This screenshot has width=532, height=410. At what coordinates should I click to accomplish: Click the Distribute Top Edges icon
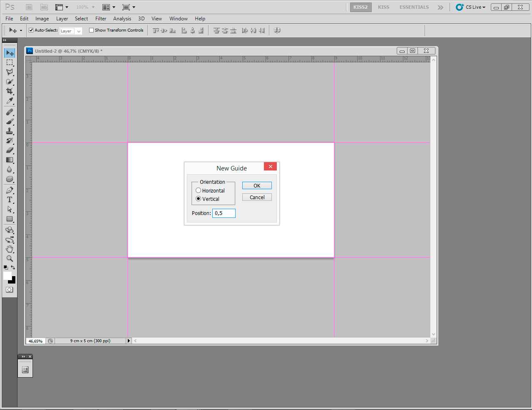216,30
